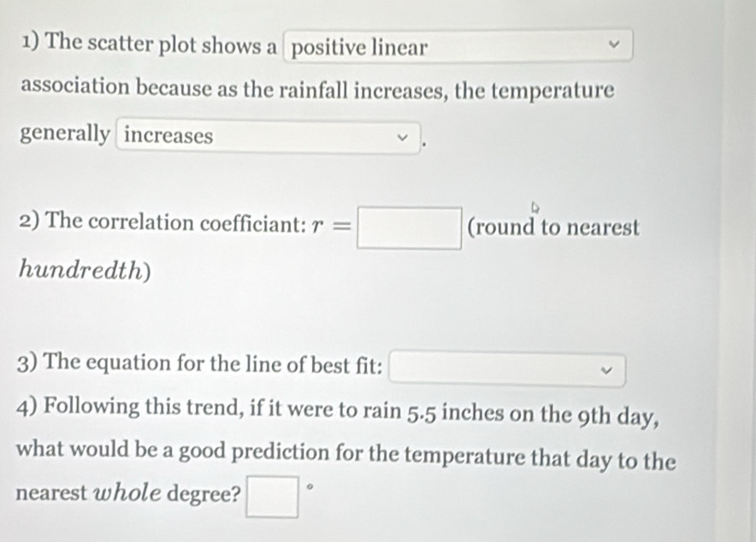Click the chevron arrow on the 'positive linear' dropdown

[614, 44]
